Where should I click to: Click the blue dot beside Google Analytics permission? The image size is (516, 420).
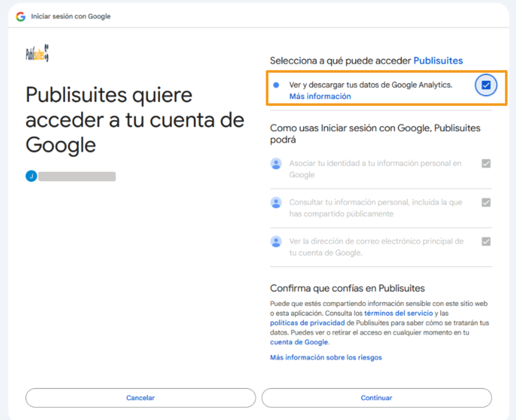pyautogui.click(x=276, y=85)
